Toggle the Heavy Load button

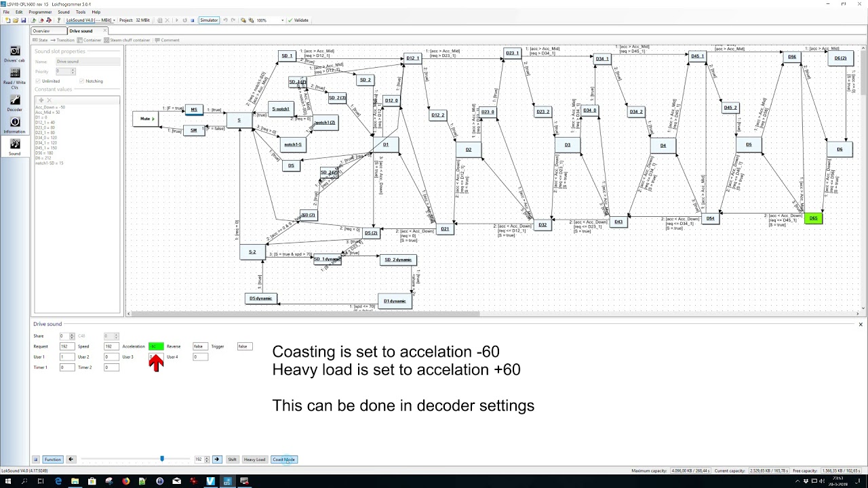tap(254, 460)
